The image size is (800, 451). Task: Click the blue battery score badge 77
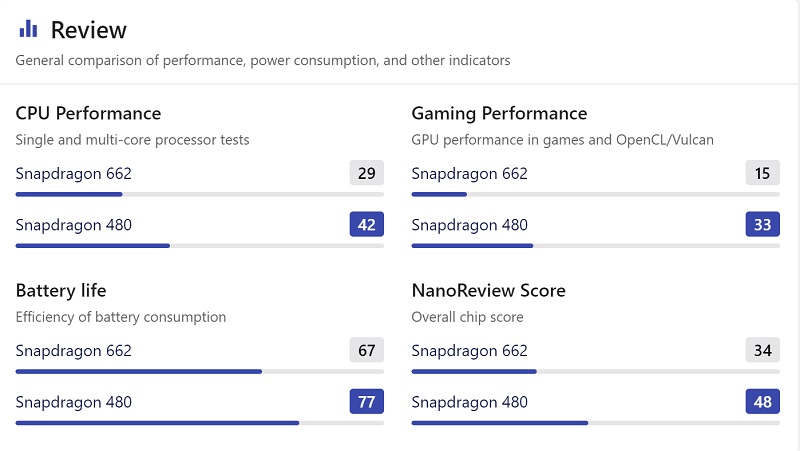tap(366, 402)
